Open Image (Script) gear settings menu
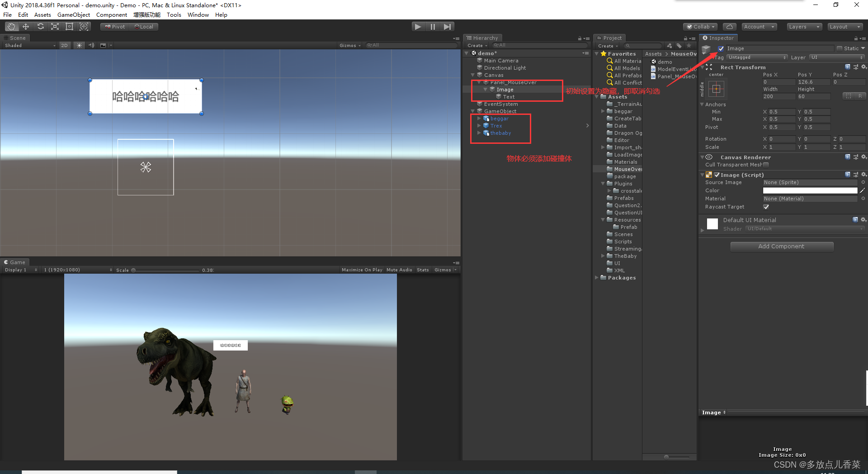The image size is (868, 474). point(863,175)
